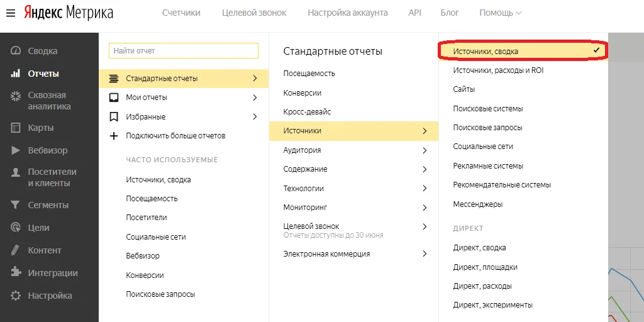Expand the Содержание submenu arrow

pos(425,169)
